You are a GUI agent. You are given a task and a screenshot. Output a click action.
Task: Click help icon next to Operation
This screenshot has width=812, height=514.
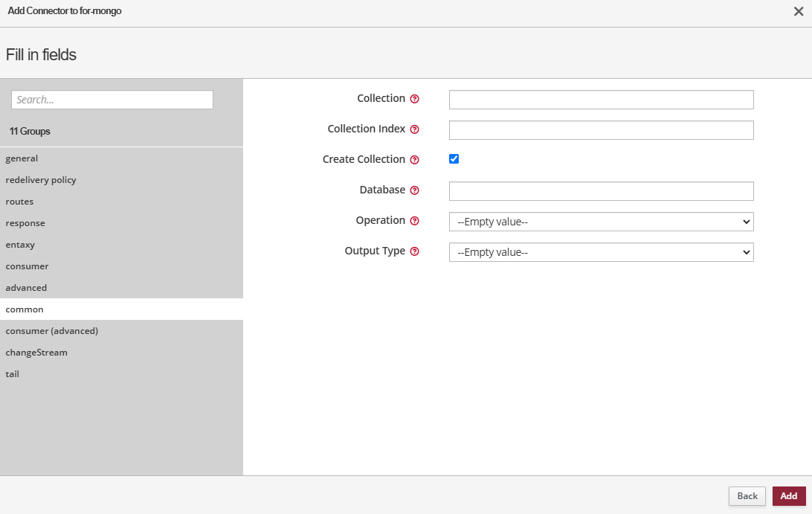point(415,221)
